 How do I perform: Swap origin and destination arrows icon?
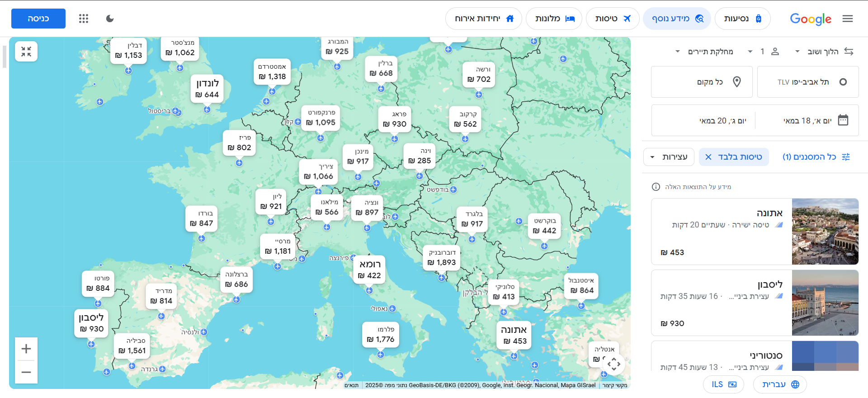(849, 52)
